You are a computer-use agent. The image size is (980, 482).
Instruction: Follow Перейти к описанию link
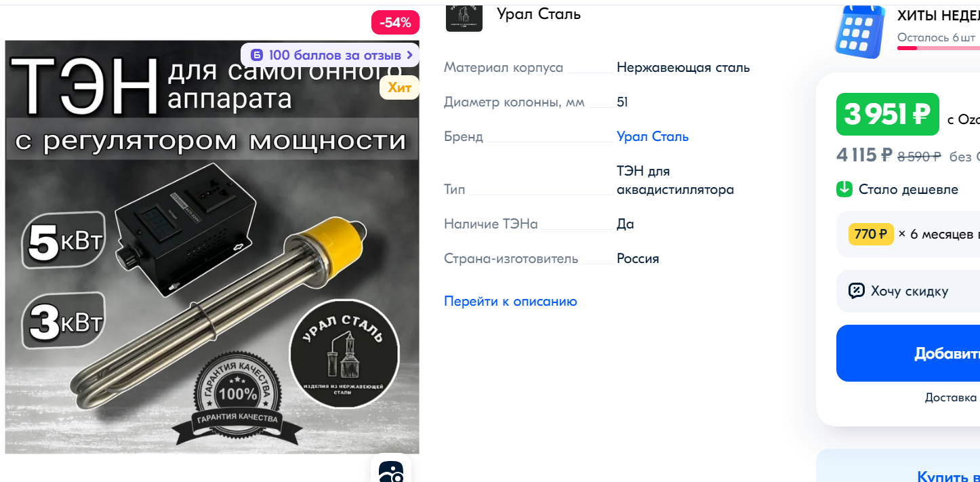click(x=510, y=301)
